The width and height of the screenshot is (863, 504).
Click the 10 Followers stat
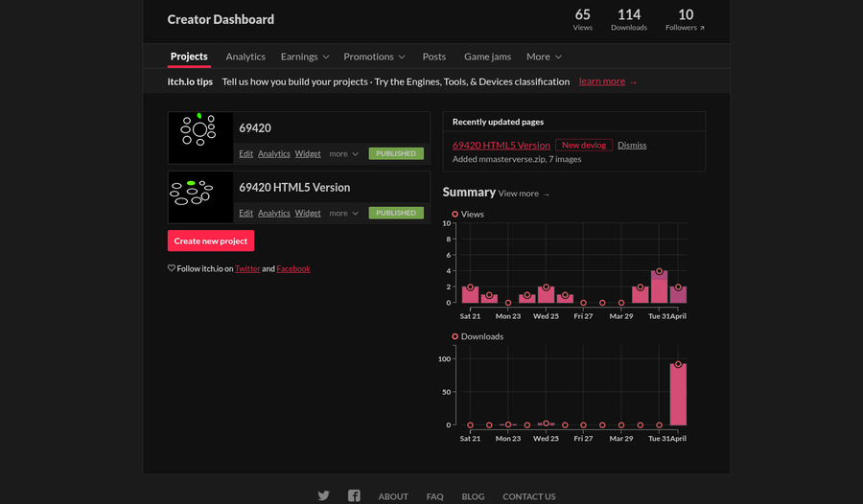pos(686,19)
